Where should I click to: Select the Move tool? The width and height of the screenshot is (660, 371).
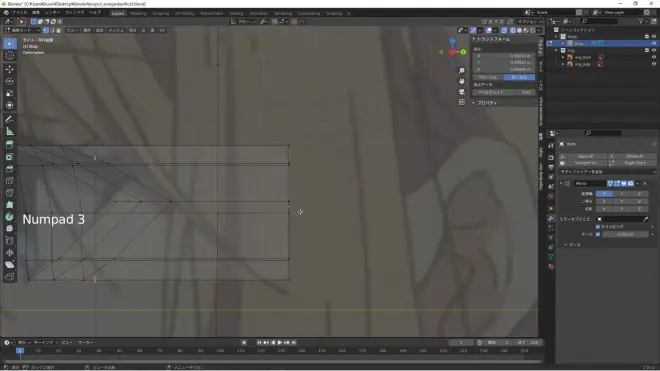tap(10, 69)
